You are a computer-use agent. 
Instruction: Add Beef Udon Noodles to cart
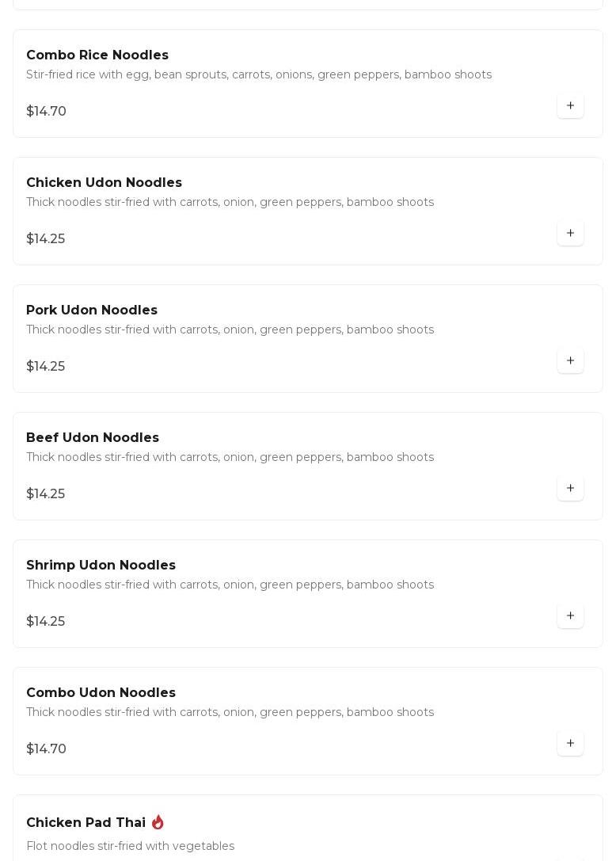pos(570,488)
